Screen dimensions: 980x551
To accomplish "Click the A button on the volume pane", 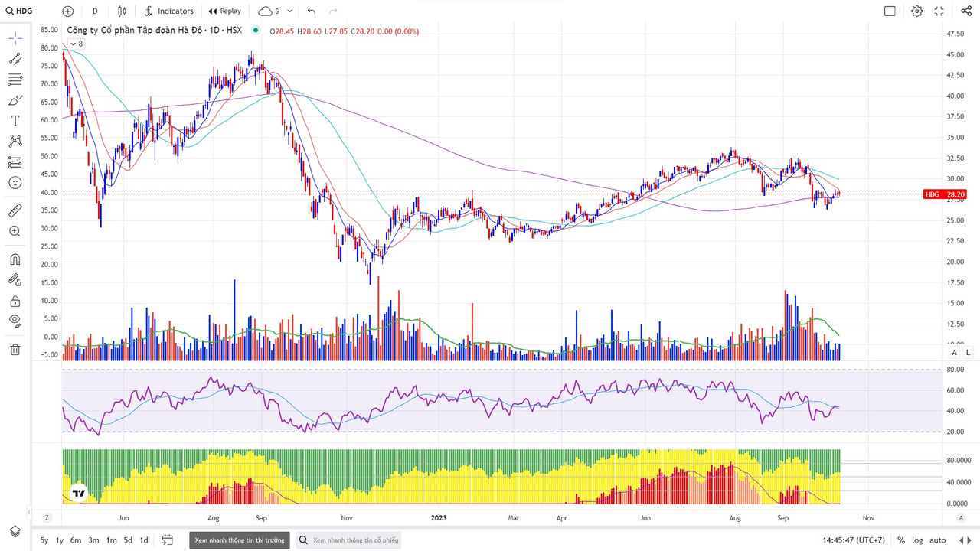I will [x=954, y=352].
